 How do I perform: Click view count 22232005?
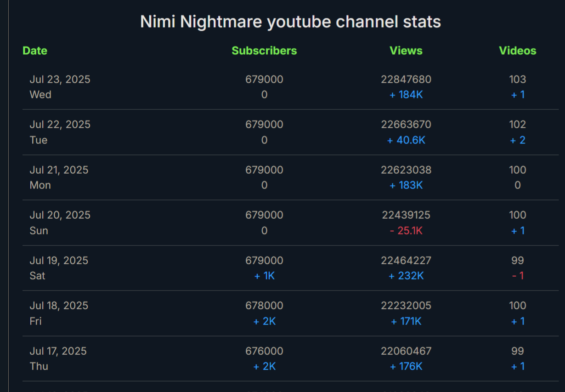(x=406, y=306)
